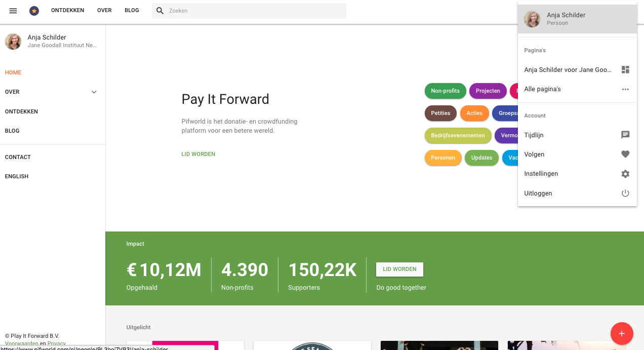Open the Instellingen gear icon
The height and width of the screenshot is (350, 644).
(625, 174)
